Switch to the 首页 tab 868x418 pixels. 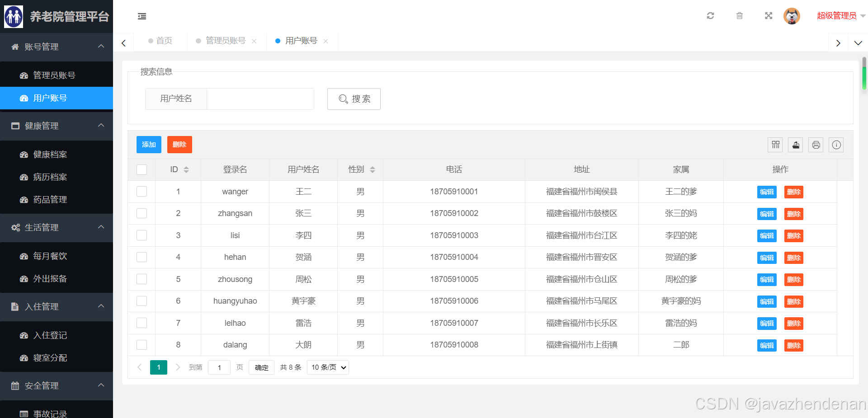click(160, 41)
